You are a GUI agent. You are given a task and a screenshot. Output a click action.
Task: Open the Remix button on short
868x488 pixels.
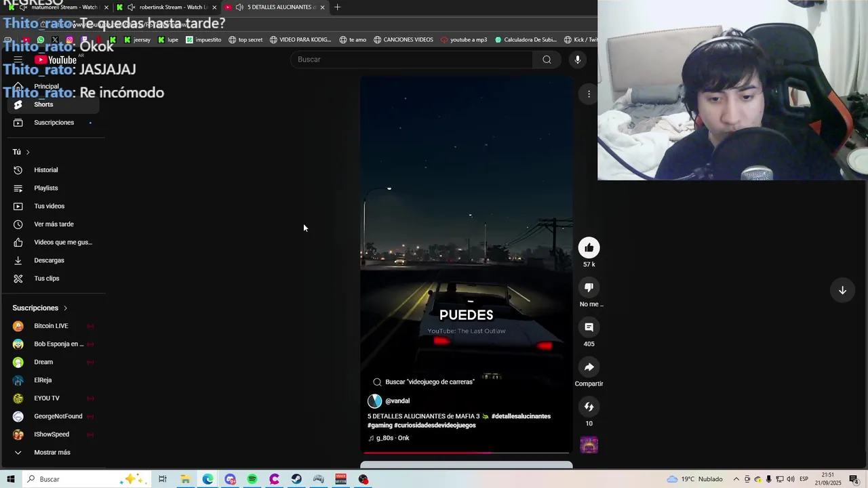[589, 407]
